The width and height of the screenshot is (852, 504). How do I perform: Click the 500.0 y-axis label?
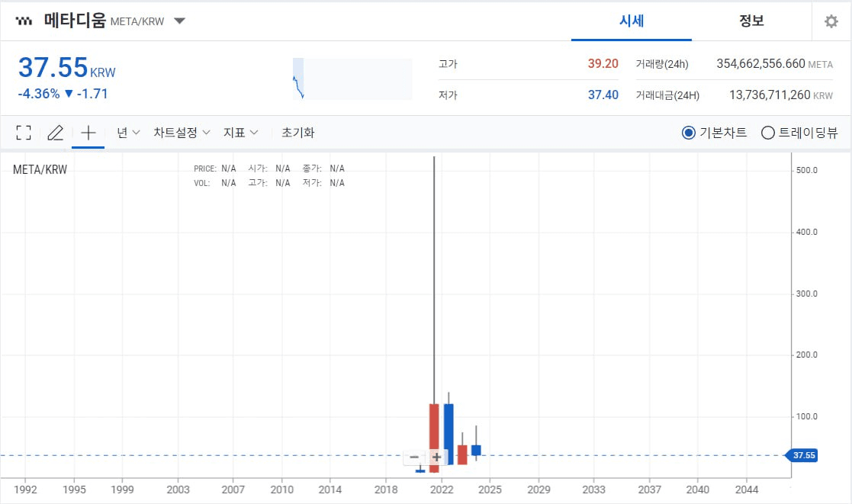pyautogui.click(x=806, y=171)
